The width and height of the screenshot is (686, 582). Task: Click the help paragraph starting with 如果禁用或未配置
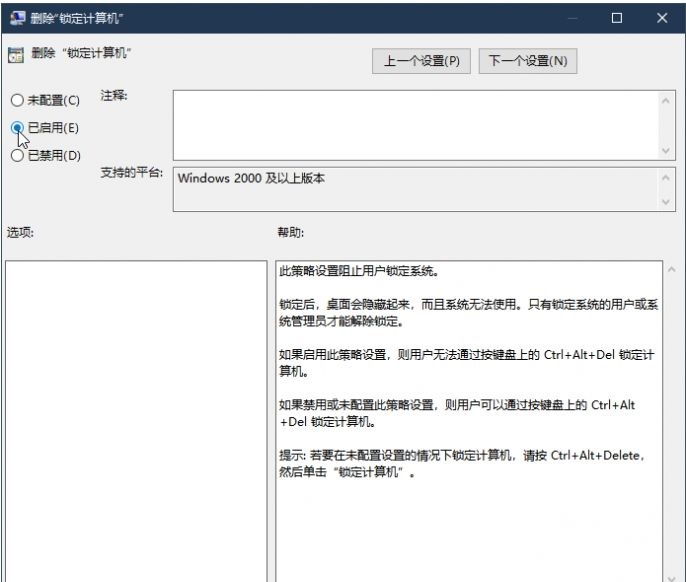(457, 413)
